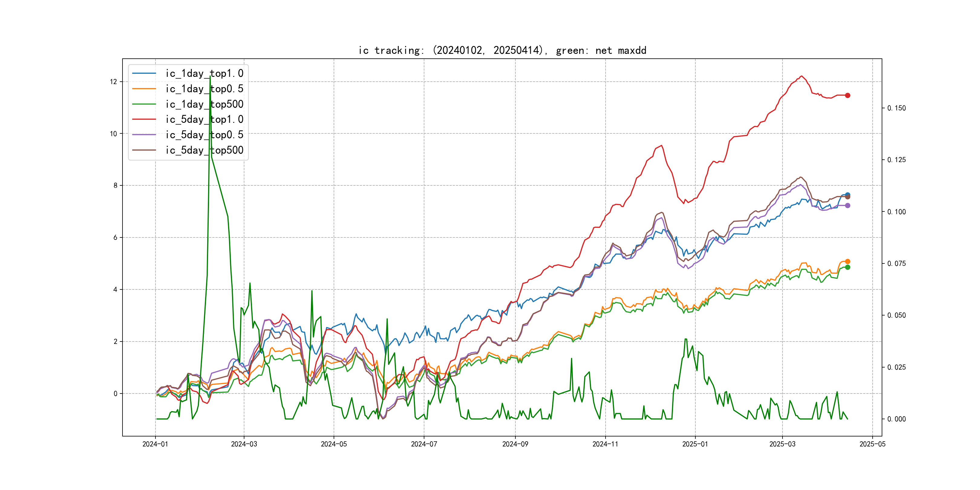The image size is (980, 490).
Task: Click the 2024-07 x-axis tick label
Action: 424,444
